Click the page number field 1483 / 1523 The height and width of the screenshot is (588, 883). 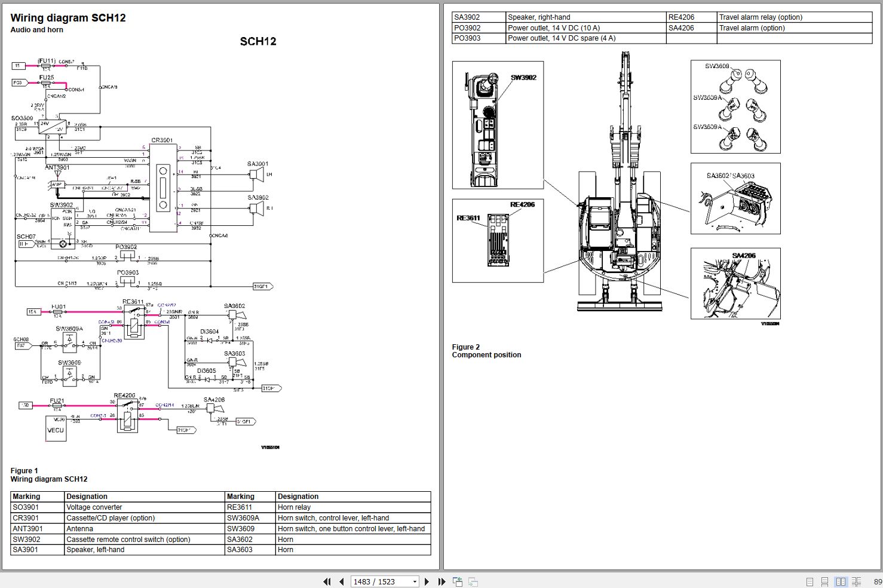click(380, 581)
